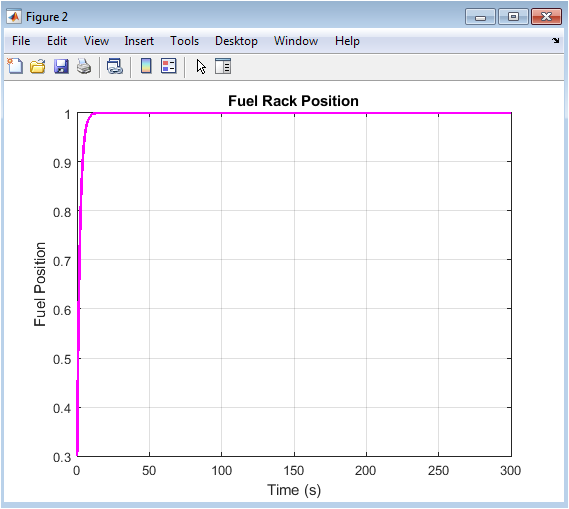
Task: Click the New Figure toolbar icon
Action: click(x=15, y=66)
